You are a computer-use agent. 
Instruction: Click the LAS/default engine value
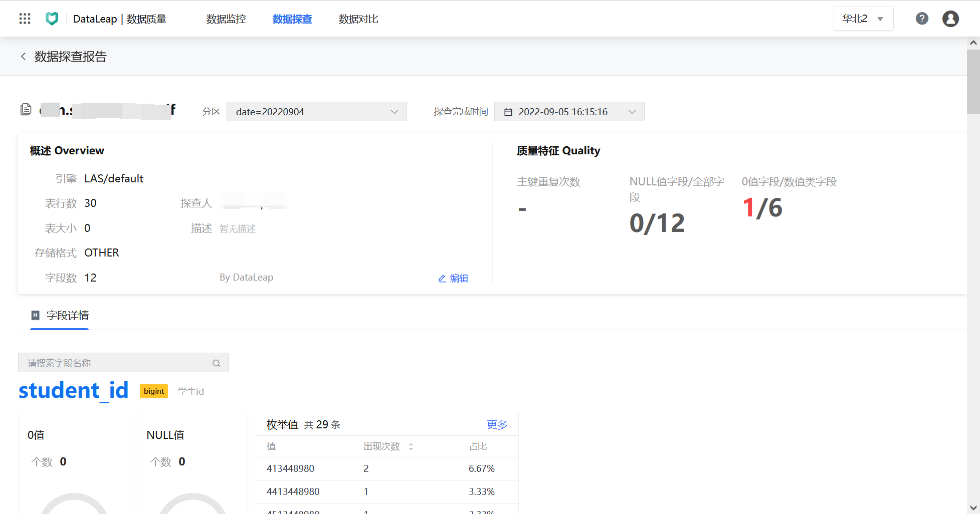pyautogui.click(x=114, y=179)
